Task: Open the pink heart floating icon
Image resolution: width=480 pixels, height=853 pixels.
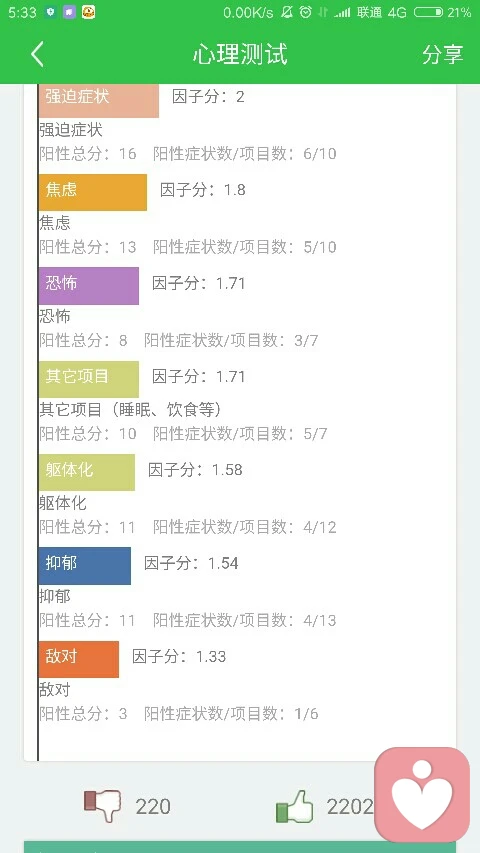Action: coord(422,794)
